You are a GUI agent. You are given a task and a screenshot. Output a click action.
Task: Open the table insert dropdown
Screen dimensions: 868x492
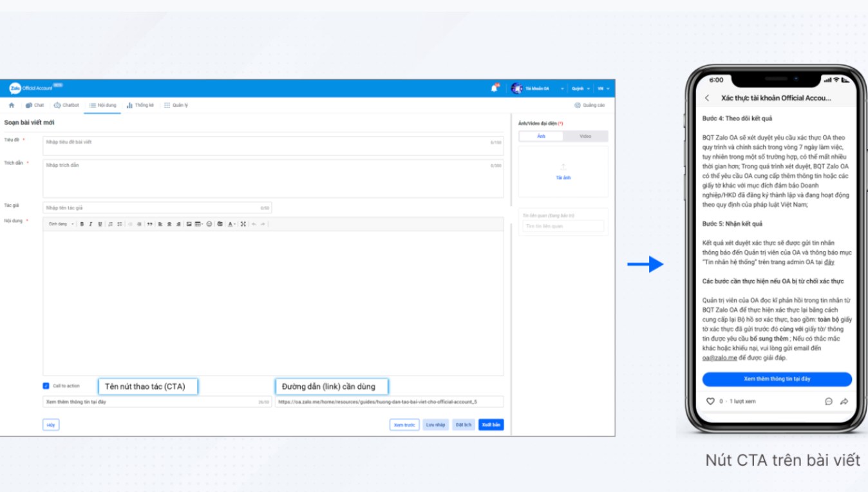pyautogui.click(x=198, y=224)
